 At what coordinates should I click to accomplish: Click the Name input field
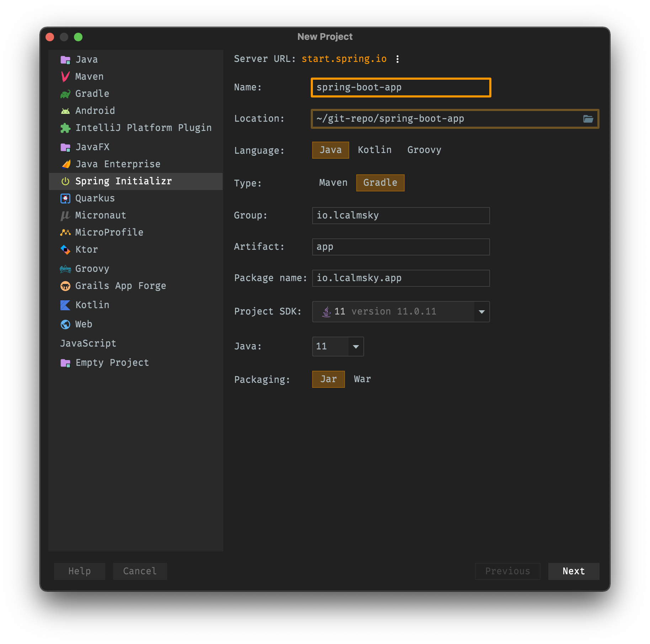[401, 88]
